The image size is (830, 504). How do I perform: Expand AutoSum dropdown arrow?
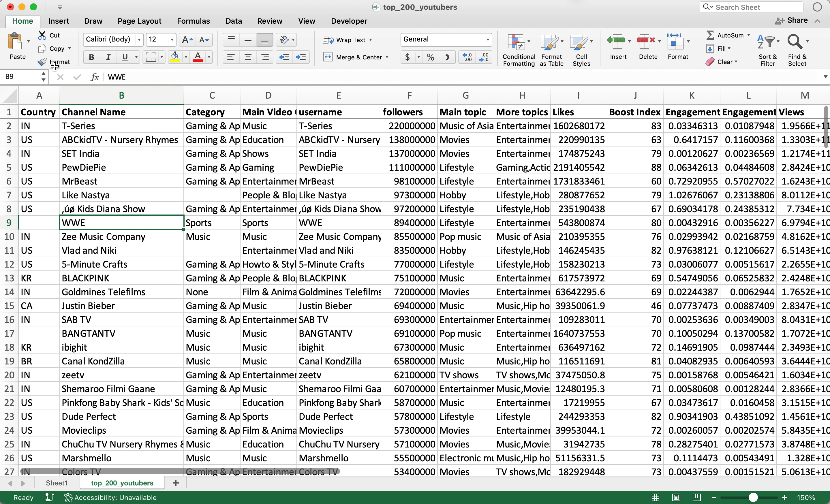(748, 35)
